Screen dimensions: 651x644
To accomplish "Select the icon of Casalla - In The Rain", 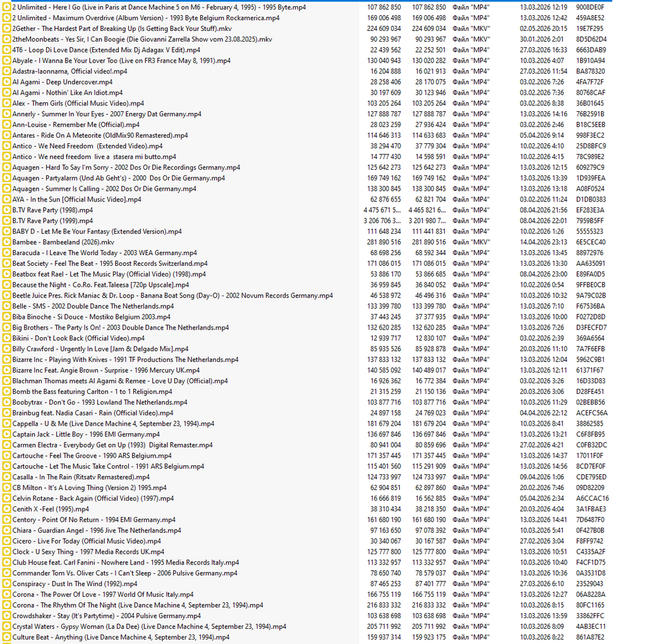I will [6, 477].
